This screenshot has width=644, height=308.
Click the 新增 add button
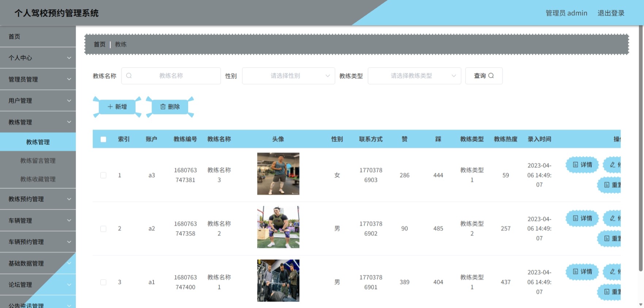[x=117, y=107]
